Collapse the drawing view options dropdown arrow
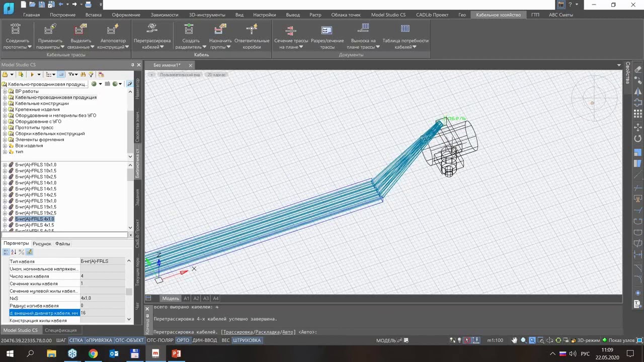 point(618,65)
